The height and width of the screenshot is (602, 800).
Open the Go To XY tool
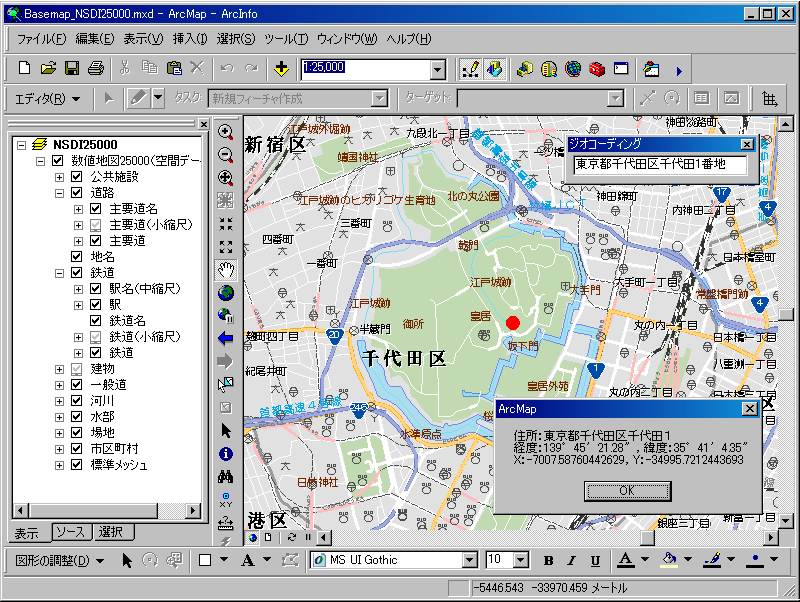click(x=226, y=499)
